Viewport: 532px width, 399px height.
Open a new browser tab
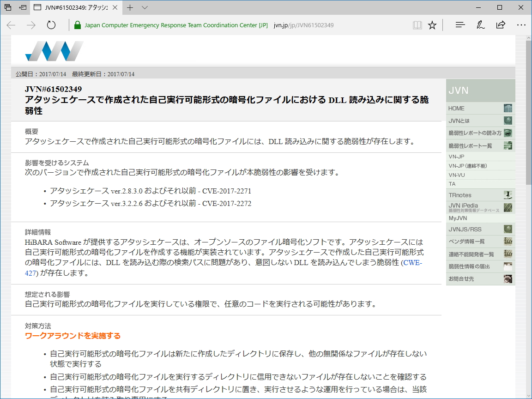tap(130, 7)
